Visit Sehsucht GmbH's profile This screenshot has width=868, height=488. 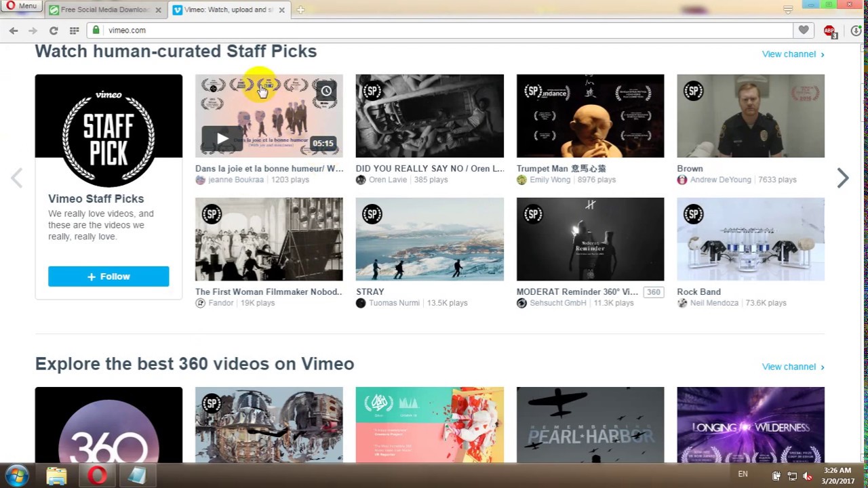[558, 303]
